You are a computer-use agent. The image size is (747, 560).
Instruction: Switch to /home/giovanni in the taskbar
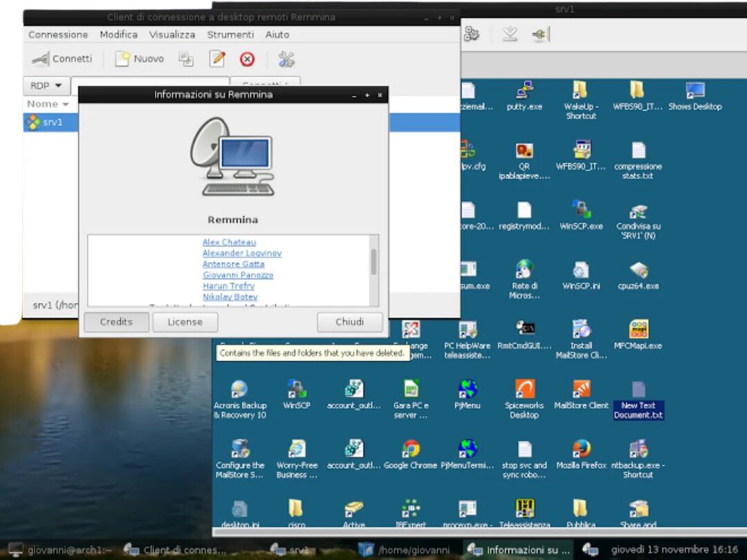(404, 550)
